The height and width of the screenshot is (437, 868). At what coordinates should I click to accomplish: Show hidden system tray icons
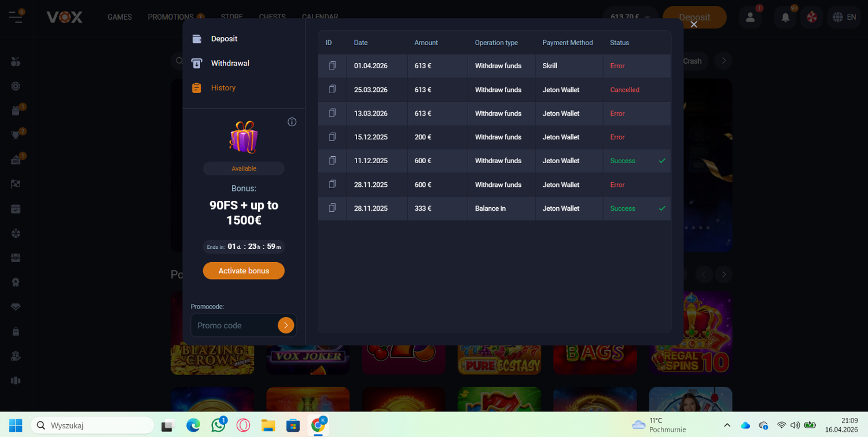(x=727, y=425)
